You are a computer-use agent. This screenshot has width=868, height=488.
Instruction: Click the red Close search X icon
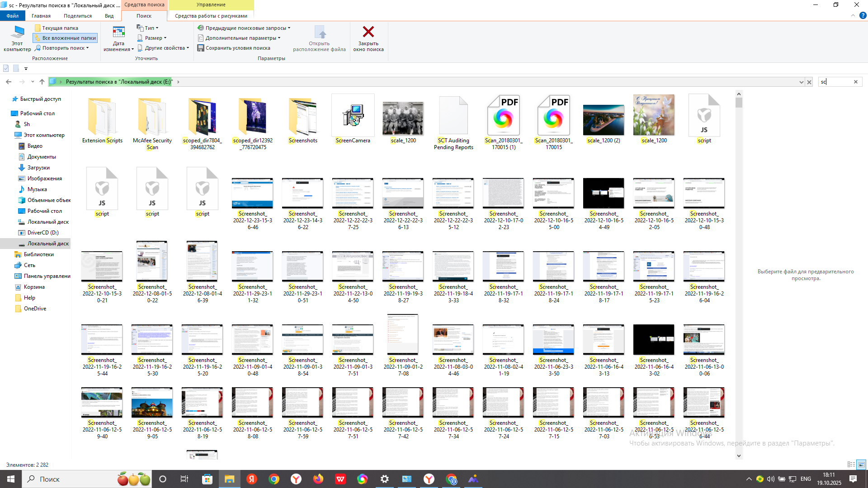(x=368, y=32)
